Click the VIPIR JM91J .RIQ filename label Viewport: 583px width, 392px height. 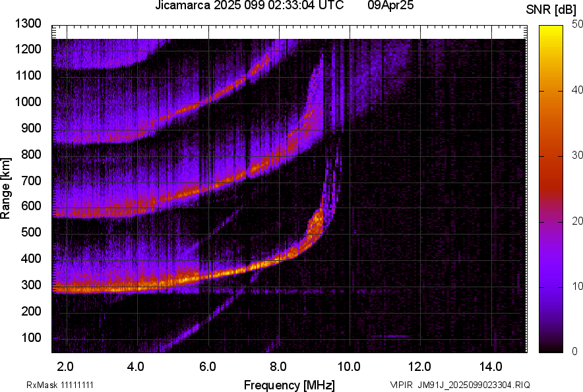click(x=460, y=385)
